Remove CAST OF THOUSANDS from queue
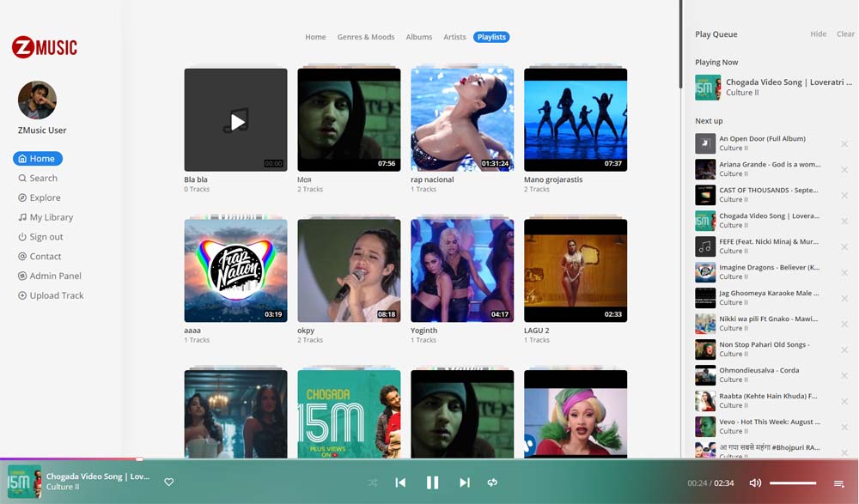This screenshot has height=504, width=859. [x=844, y=195]
